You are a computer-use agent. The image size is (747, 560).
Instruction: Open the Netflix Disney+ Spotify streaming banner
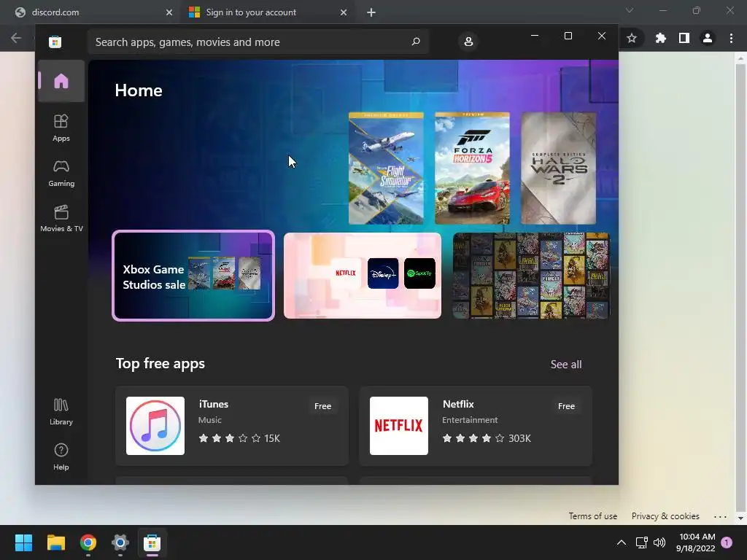pos(363,276)
